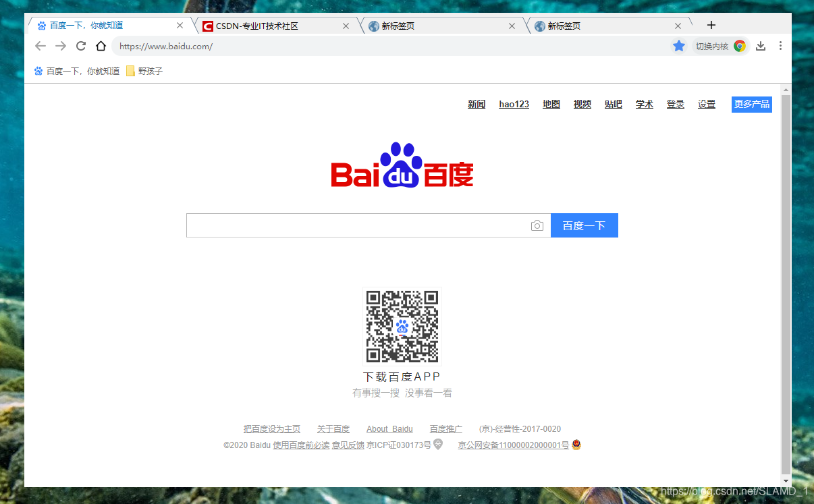This screenshot has width=814, height=504.
Task: Expand the 更多产品 button
Action: point(752,104)
